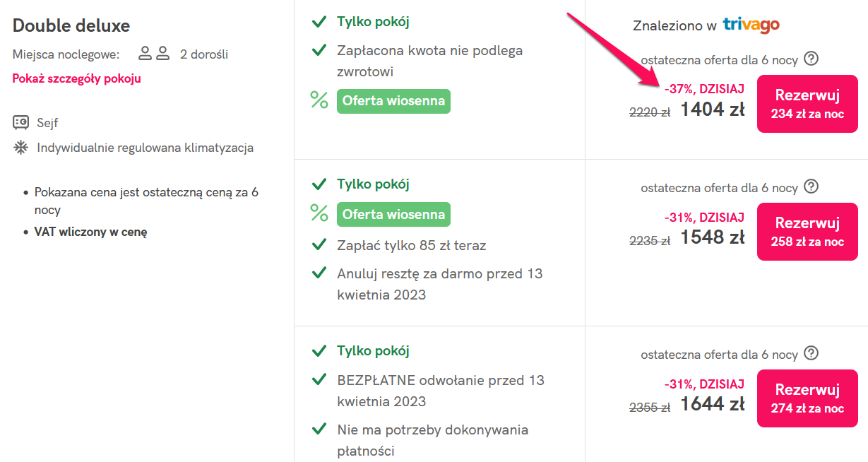Click the 1548 zł price
The width and height of the screenshot is (868, 462).
pyautogui.click(x=712, y=238)
